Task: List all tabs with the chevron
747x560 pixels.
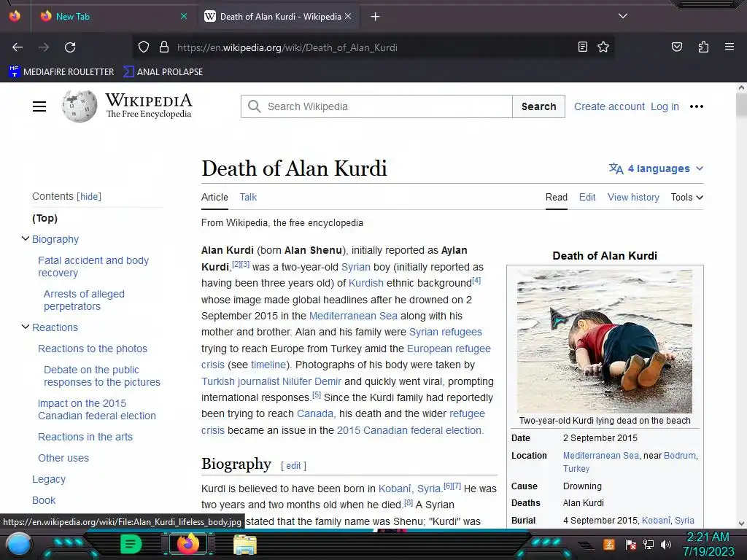Action: click(x=623, y=16)
